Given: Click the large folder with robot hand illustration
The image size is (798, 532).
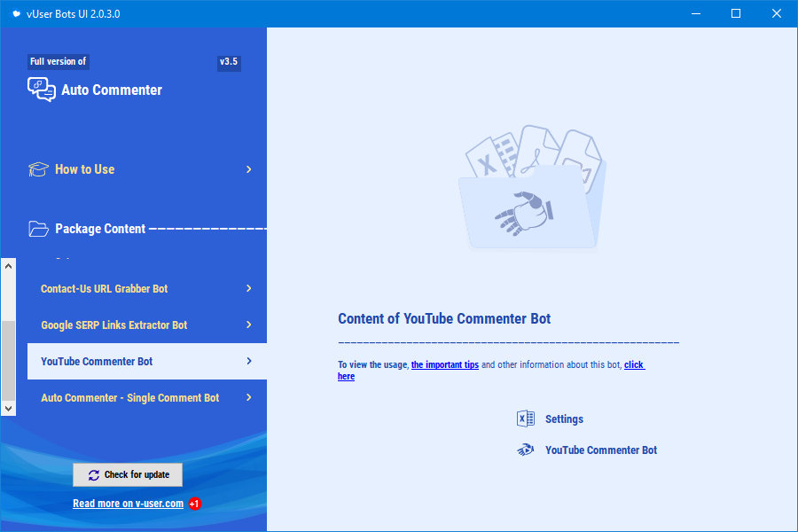Looking at the screenshot, I should pyautogui.click(x=532, y=188).
